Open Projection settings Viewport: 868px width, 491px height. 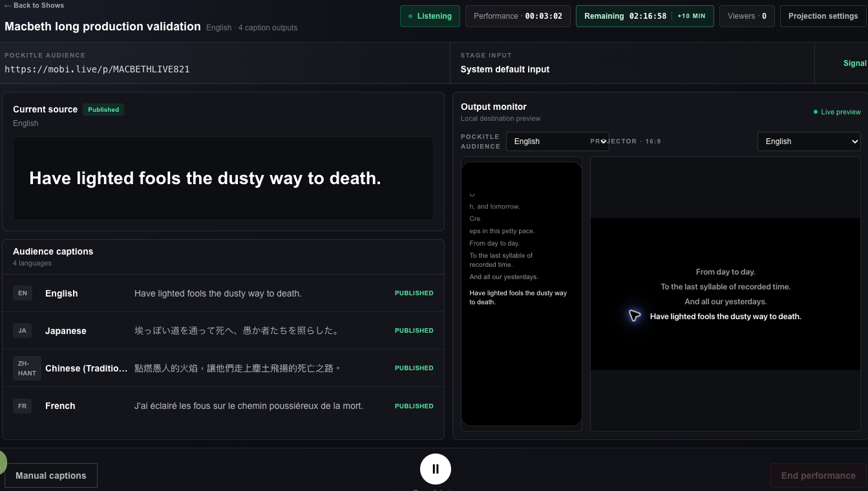click(x=823, y=16)
